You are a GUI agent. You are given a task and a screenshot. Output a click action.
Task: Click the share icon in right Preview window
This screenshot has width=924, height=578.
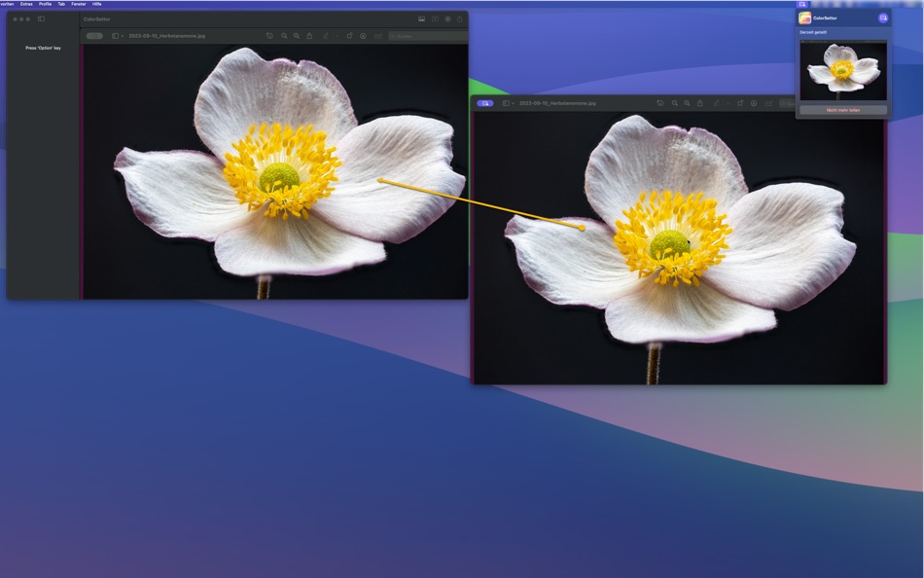pos(700,103)
